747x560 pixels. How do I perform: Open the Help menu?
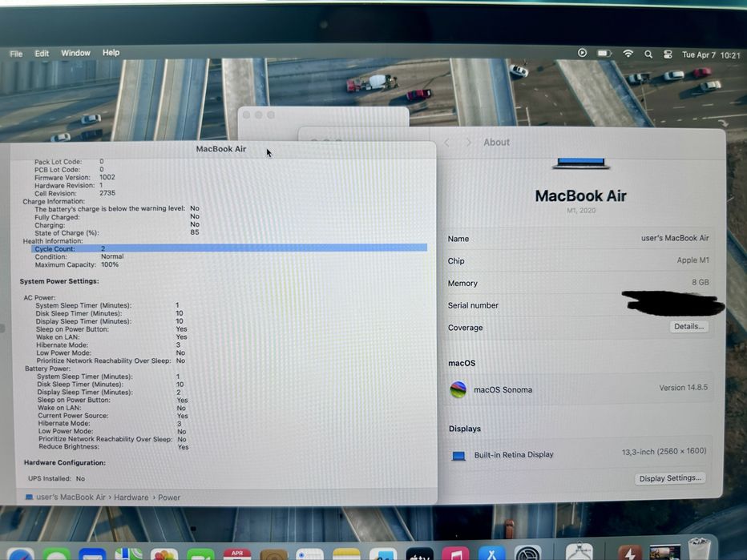[111, 52]
